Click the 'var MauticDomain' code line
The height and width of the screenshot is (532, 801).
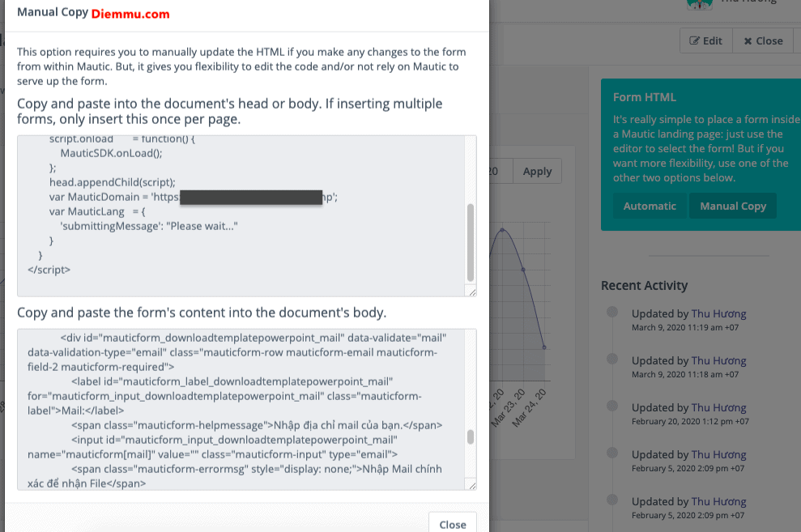tap(193, 197)
